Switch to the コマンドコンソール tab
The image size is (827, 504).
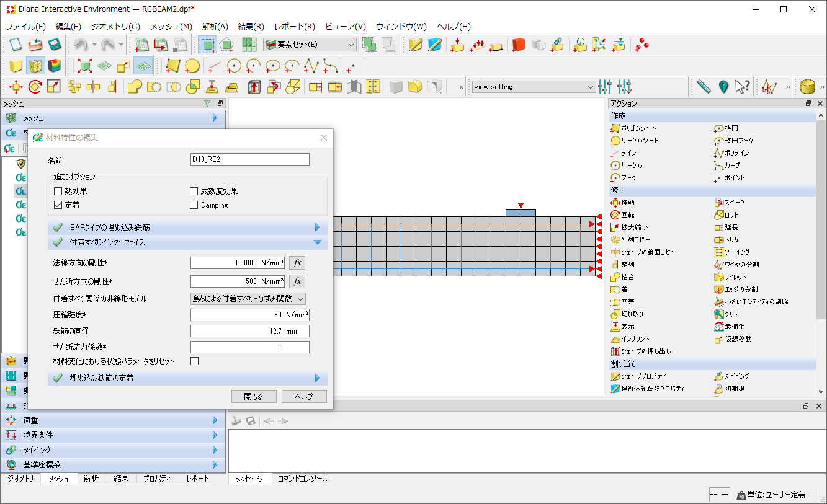pyautogui.click(x=302, y=479)
